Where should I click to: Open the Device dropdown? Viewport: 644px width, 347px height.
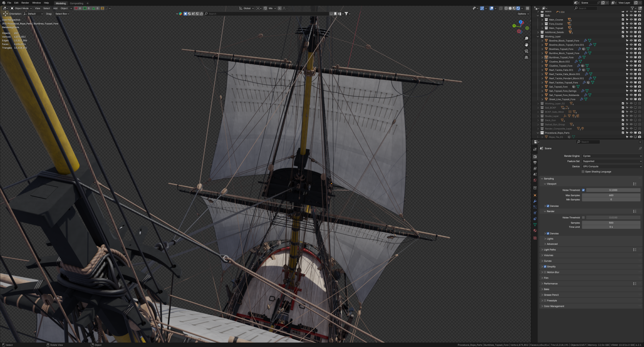tap(612, 166)
